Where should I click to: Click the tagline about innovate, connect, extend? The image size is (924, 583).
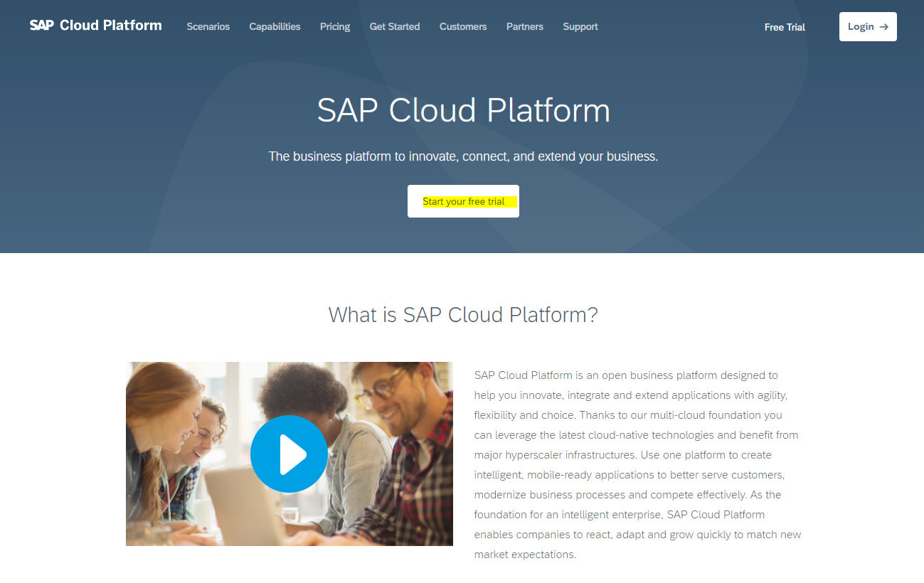coord(463,156)
